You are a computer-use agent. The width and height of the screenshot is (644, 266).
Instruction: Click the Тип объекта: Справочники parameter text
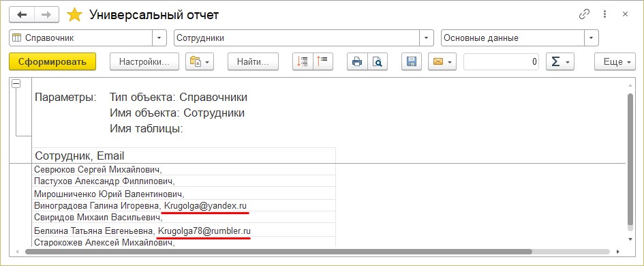(179, 98)
